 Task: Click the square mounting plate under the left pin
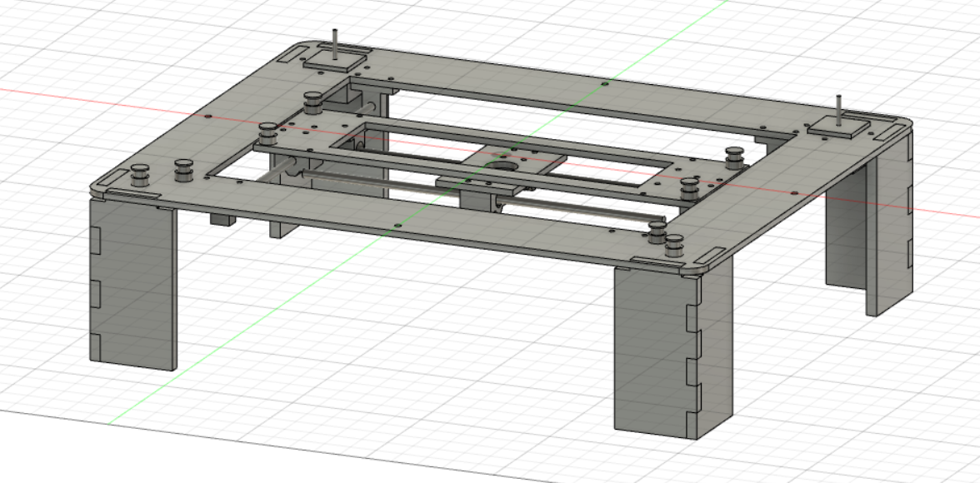tap(333, 62)
